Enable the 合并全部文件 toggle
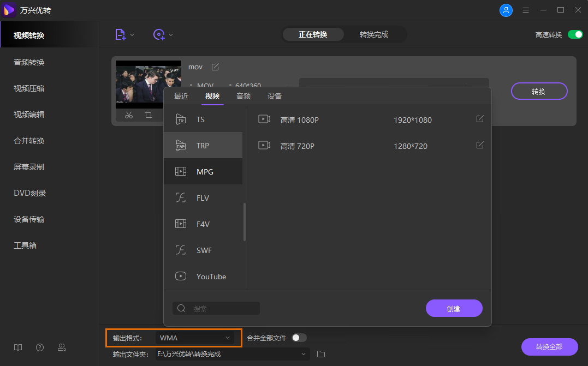This screenshot has height=366, width=588. click(299, 338)
